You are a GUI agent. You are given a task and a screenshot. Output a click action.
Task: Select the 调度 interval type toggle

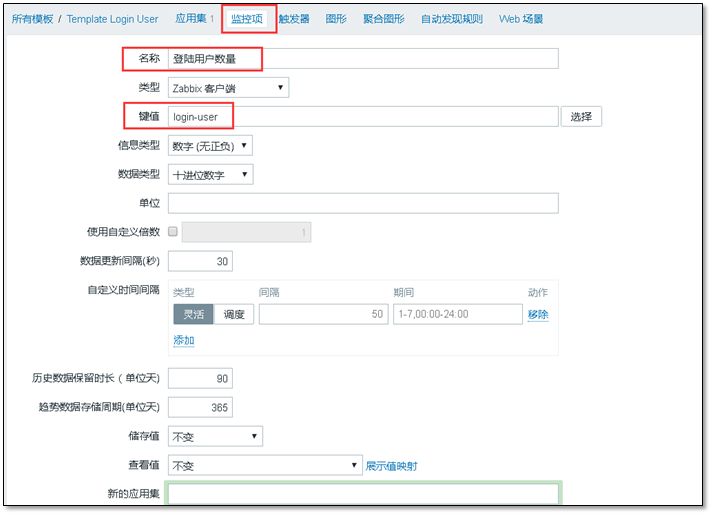click(x=233, y=314)
